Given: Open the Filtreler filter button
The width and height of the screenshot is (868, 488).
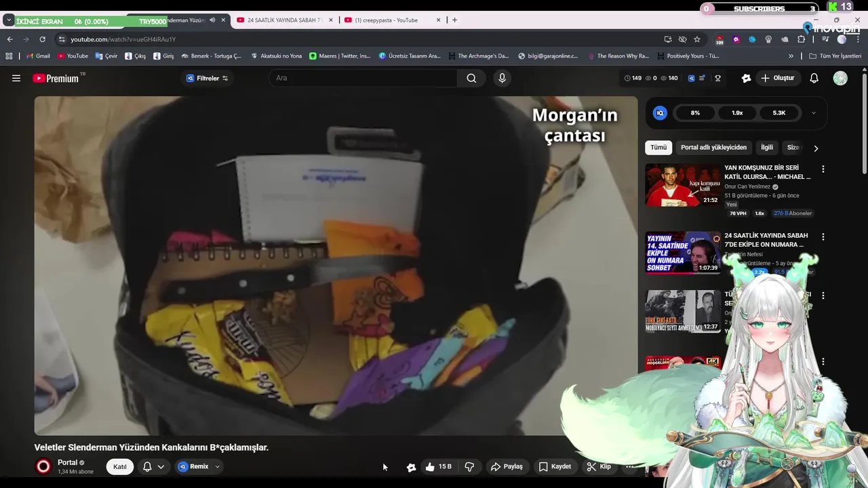Looking at the screenshot, I should [x=207, y=78].
